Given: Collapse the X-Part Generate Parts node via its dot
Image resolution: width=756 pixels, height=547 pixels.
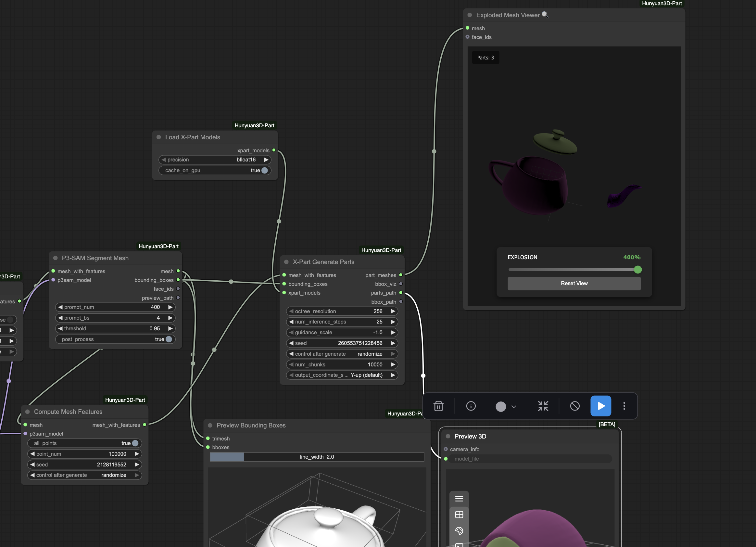Looking at the screenshot, I should (286, 262).
